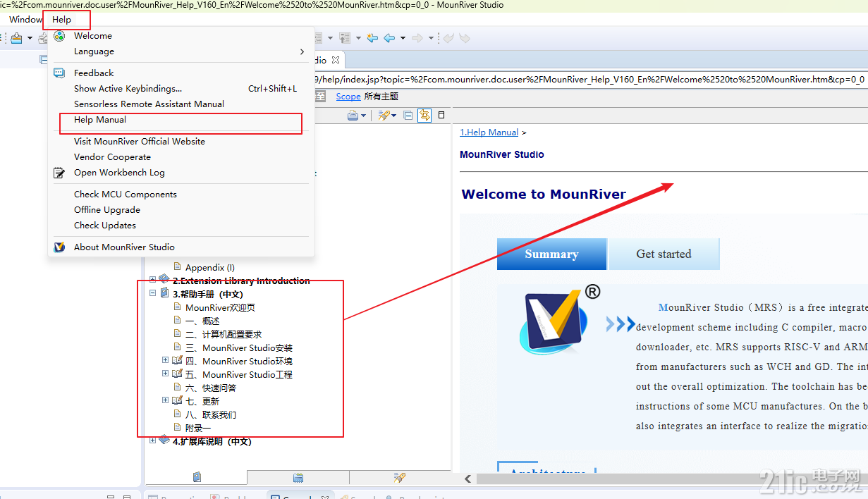Open dropdown next to highlight icon
Screen dimensions: 868x499
pos(393,116)
